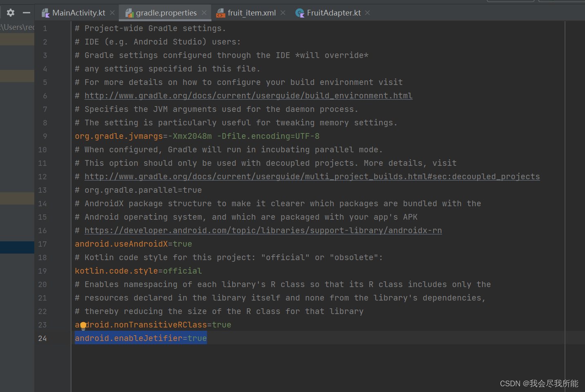Close the gradle.properties tab

[x=204, y=13]
